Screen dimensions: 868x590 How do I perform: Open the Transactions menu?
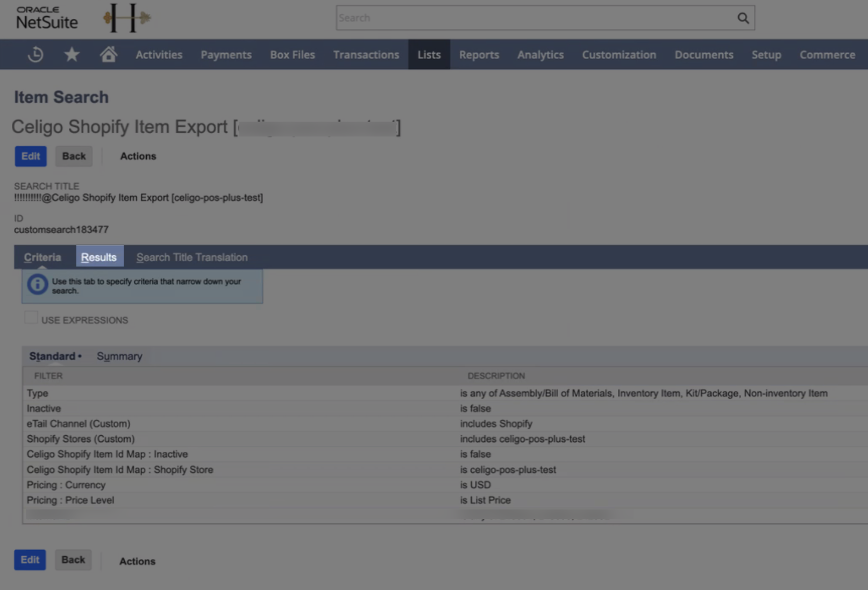click(366, 55)
